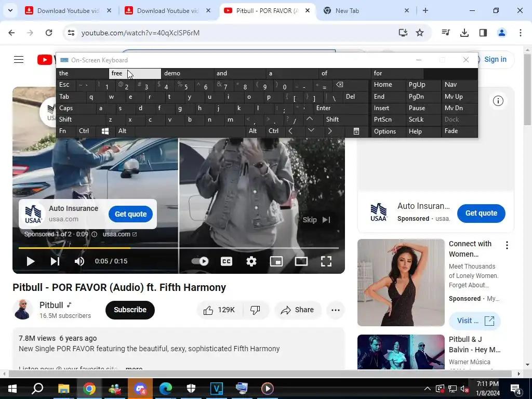532x399 pixels.
Task: Open the usaa.com link under the ad
Action: pos(119,234)
